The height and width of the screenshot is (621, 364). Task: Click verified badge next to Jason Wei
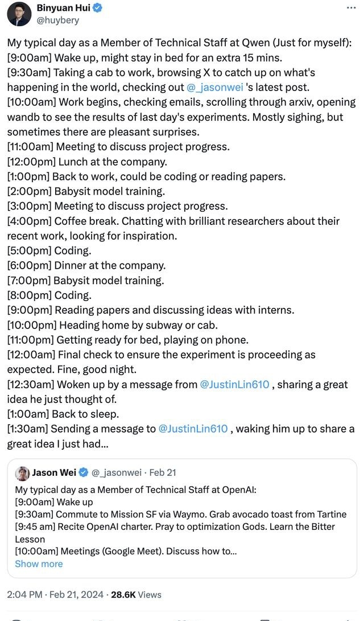[83, 472]
